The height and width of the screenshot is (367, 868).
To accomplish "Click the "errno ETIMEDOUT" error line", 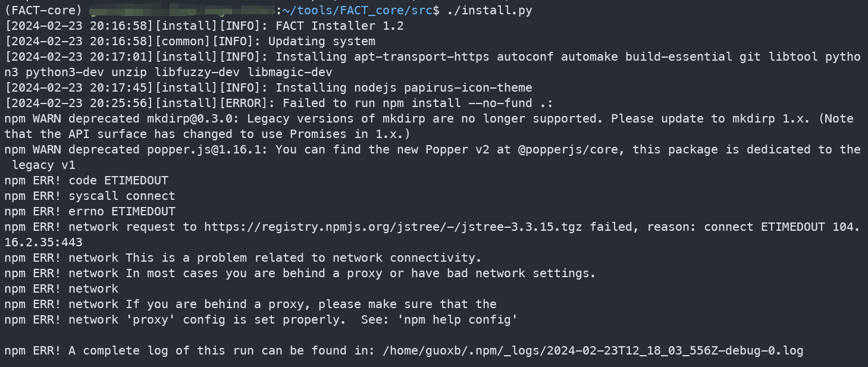I will [x=122, y=211].
